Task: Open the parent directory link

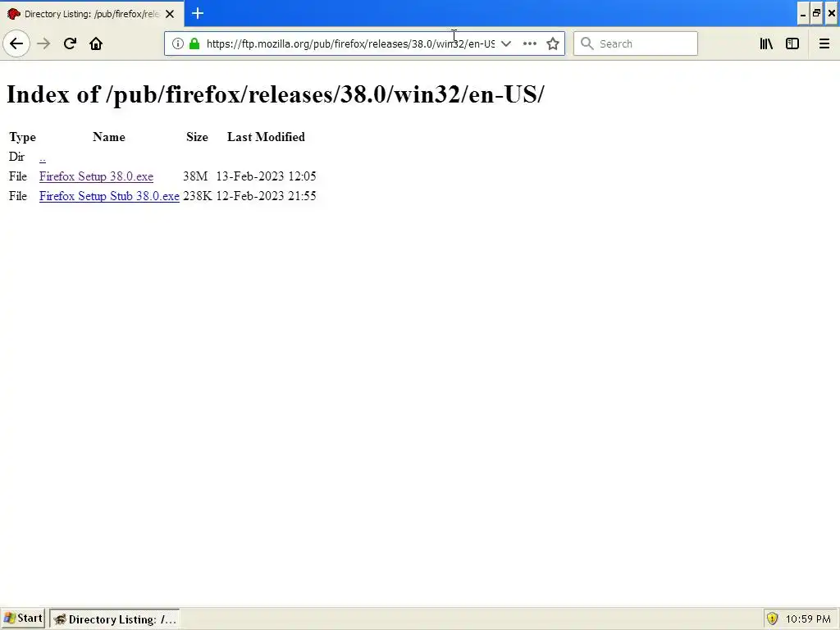Action: pyautogui.click(x=43, y=157)
